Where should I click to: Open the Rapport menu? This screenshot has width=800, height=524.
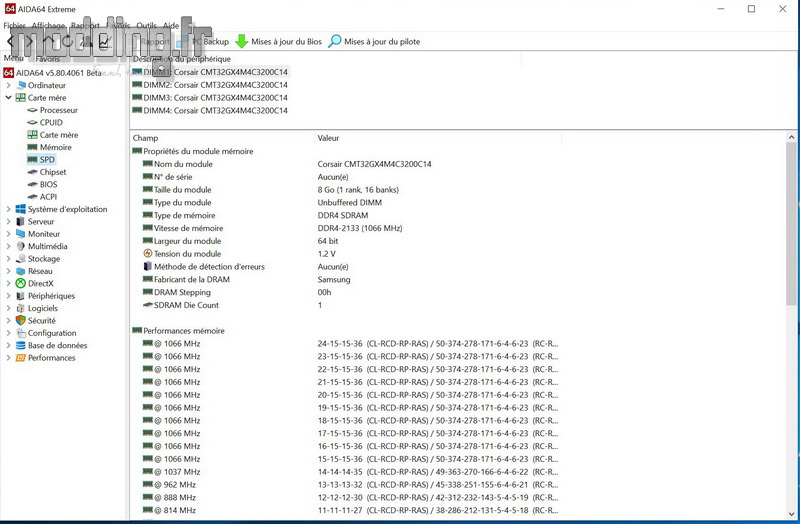(85, 26)
